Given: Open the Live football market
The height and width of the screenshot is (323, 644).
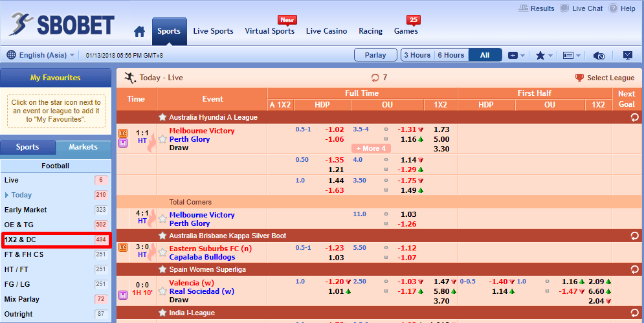Looking at the screenshot, I should point(56,181).
